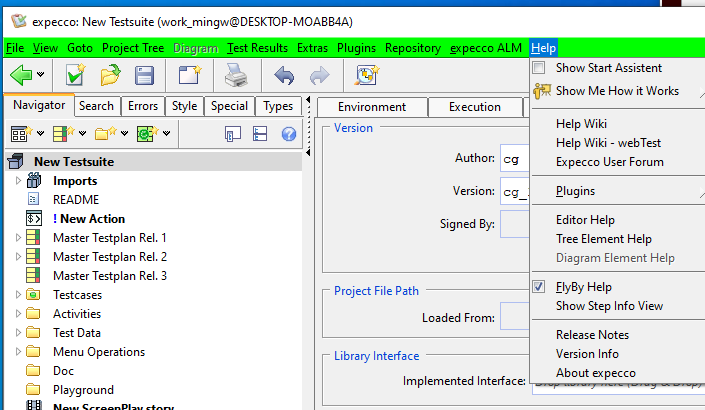Expand the Testcases folder in tree
This screenshot has height=410, width=705.
point(17,295)
